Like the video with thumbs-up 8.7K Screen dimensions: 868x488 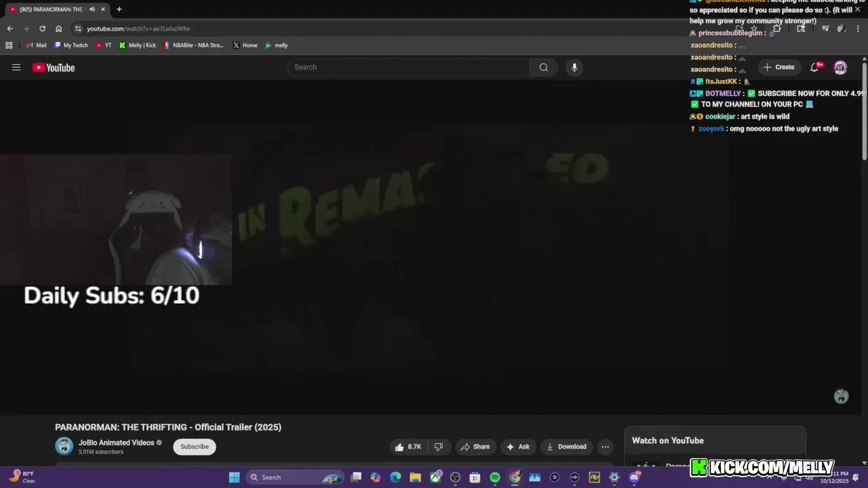coord(408,447)
